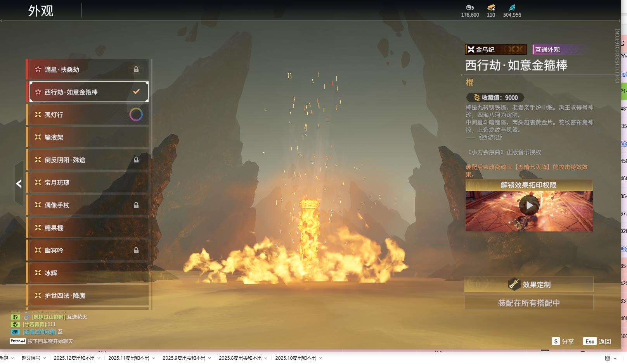
Task: Click the lock icon on 偶像手杖
Action: pyautogui.click(x=136, y=205)
